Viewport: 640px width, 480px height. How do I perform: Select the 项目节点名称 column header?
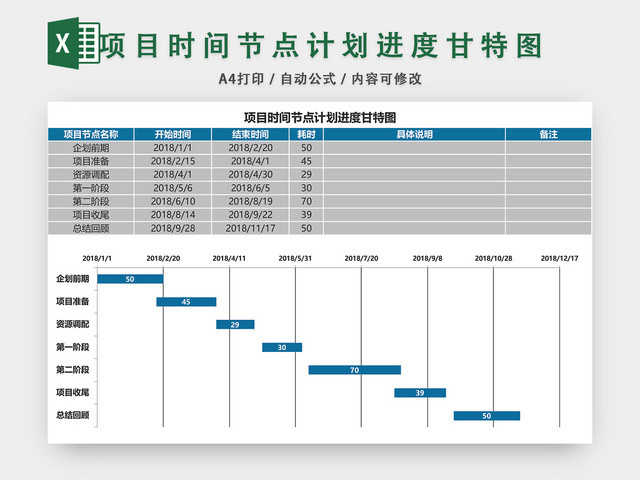click(x=91, y=134)
